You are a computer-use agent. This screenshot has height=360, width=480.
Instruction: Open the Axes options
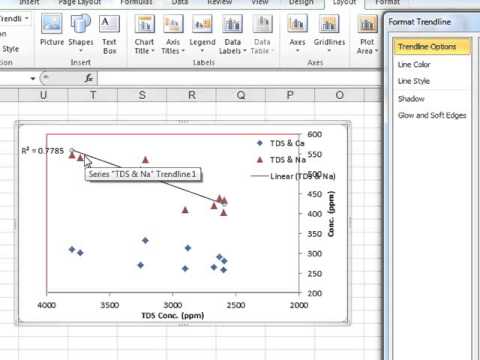[297, 33]
